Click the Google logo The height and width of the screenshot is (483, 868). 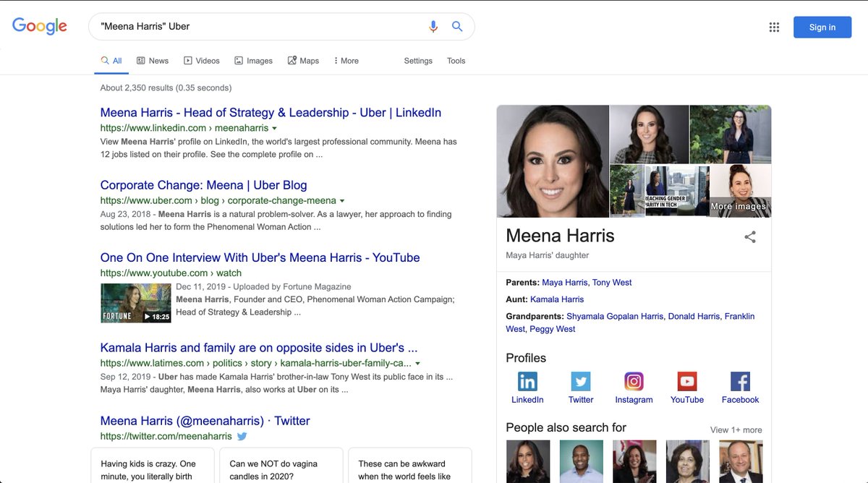[40, 27]
